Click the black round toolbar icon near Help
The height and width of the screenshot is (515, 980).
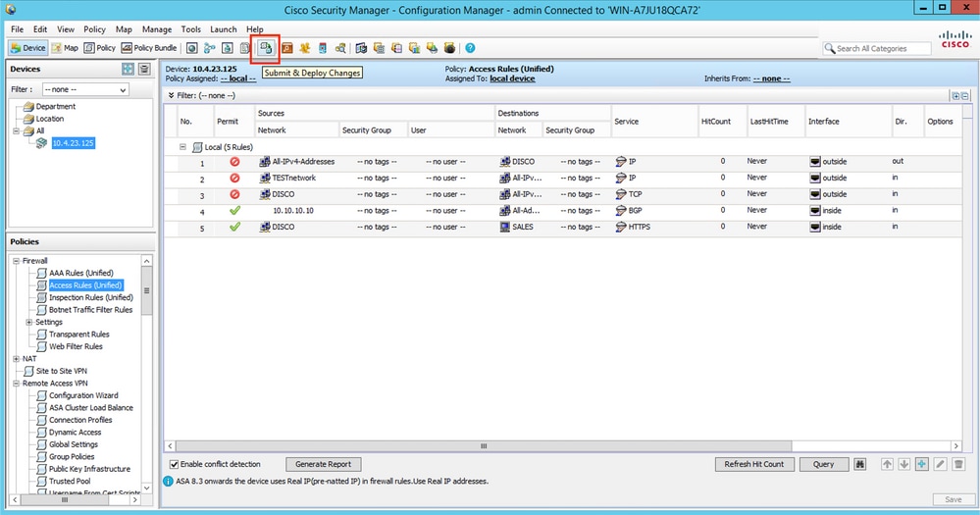tap(449, 48)
